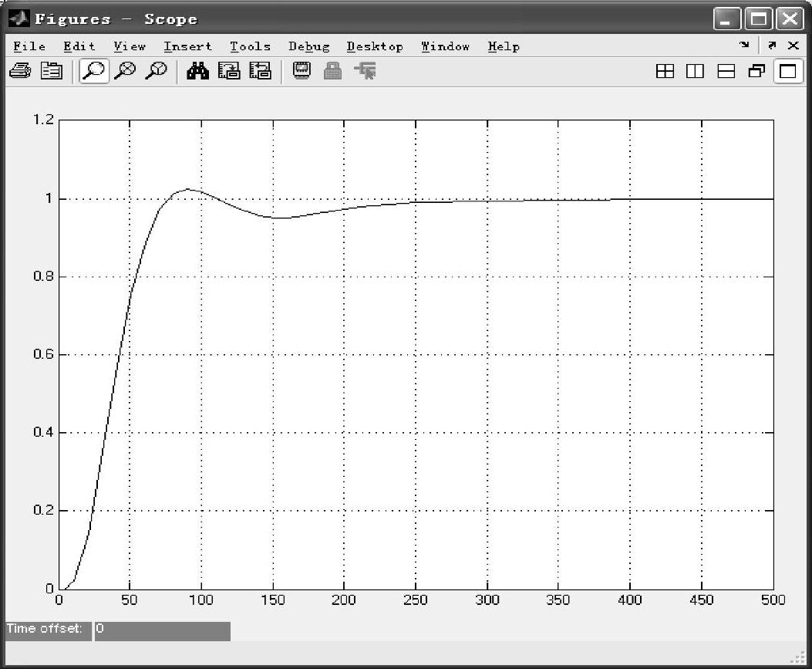
Task: Click the Print icon in the toolbar
Action: 19,72
